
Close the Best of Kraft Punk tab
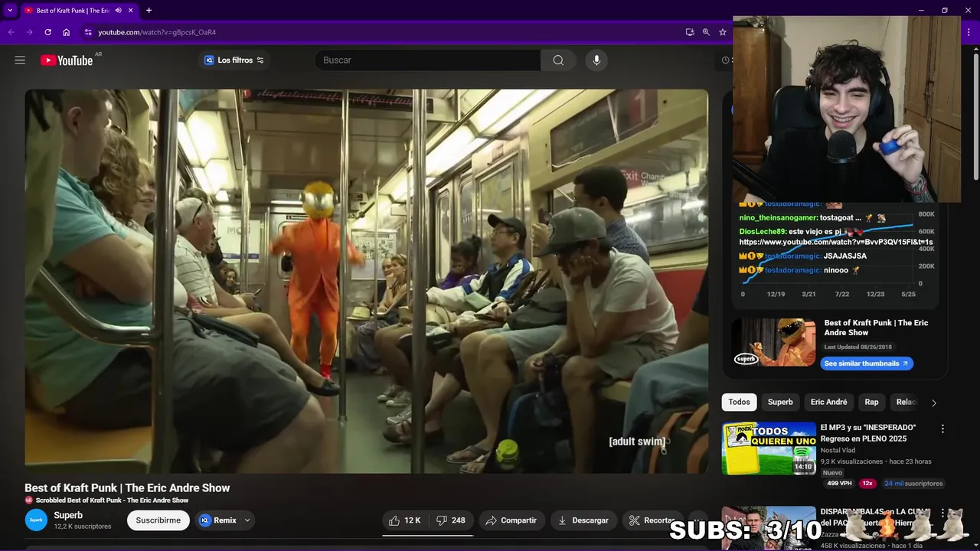pyautogui.click(x=131, y=11)
